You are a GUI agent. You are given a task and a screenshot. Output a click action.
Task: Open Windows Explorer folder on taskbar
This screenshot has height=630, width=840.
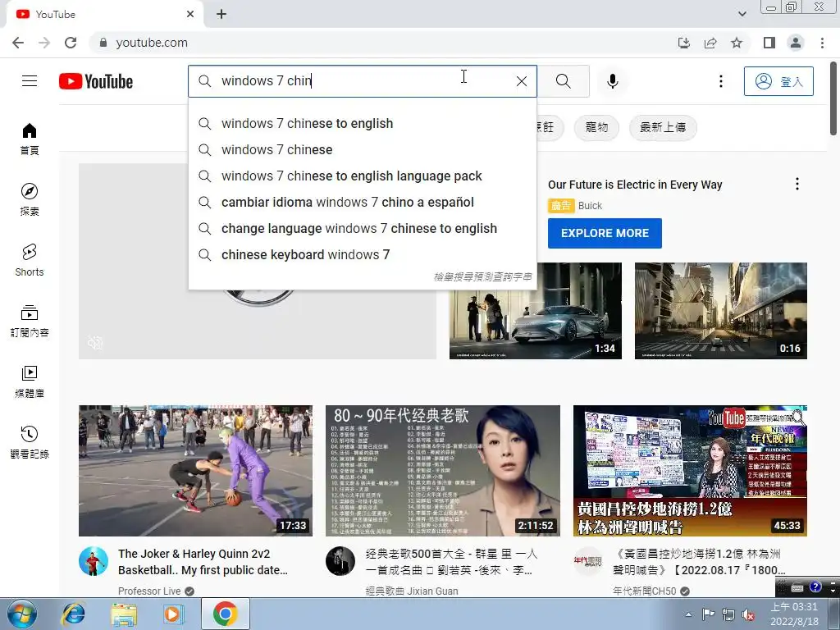click(x=124, y=614)
